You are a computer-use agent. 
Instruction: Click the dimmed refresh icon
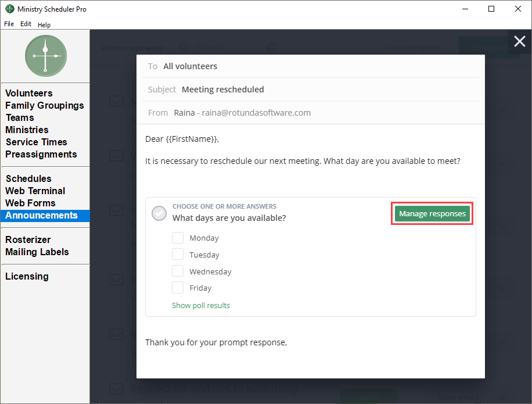271,47
